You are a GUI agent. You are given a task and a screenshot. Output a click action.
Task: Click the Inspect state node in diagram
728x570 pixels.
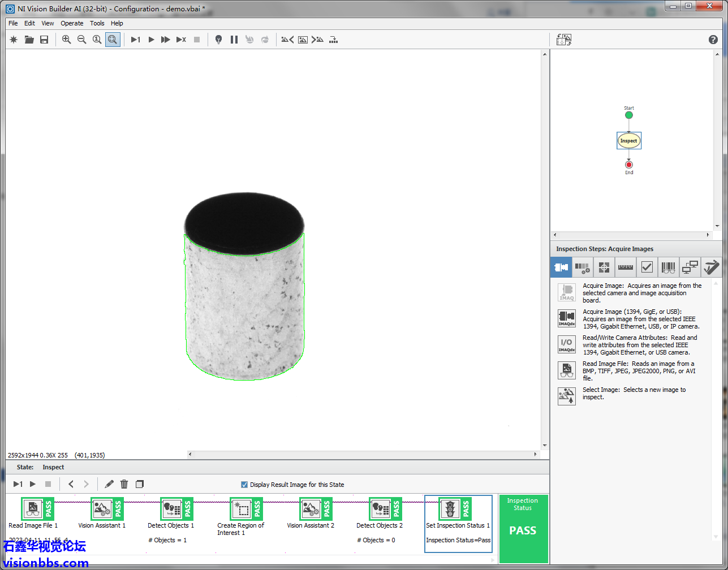[x=628, y=141]
